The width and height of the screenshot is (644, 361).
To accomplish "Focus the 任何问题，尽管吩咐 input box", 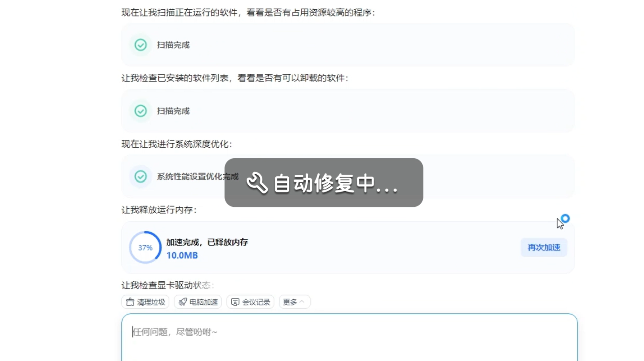I will (349, 337).
